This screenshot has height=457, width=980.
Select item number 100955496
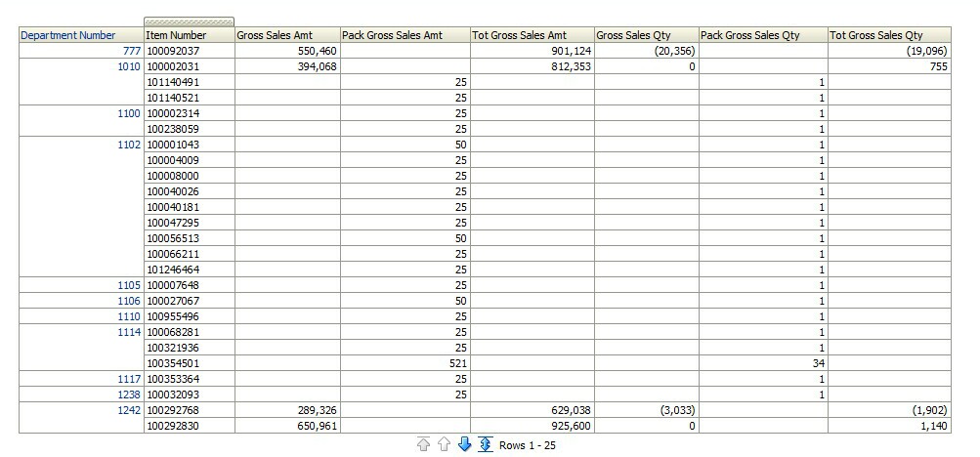[173, 316]
